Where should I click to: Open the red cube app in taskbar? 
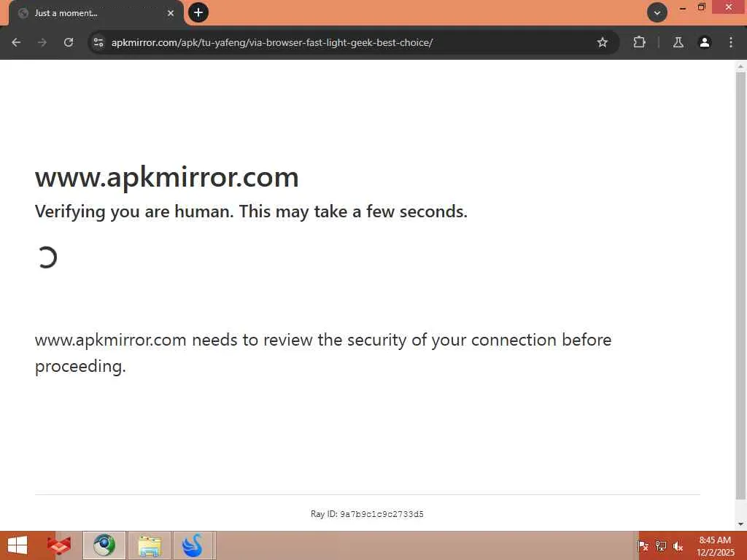click(59, 545)
